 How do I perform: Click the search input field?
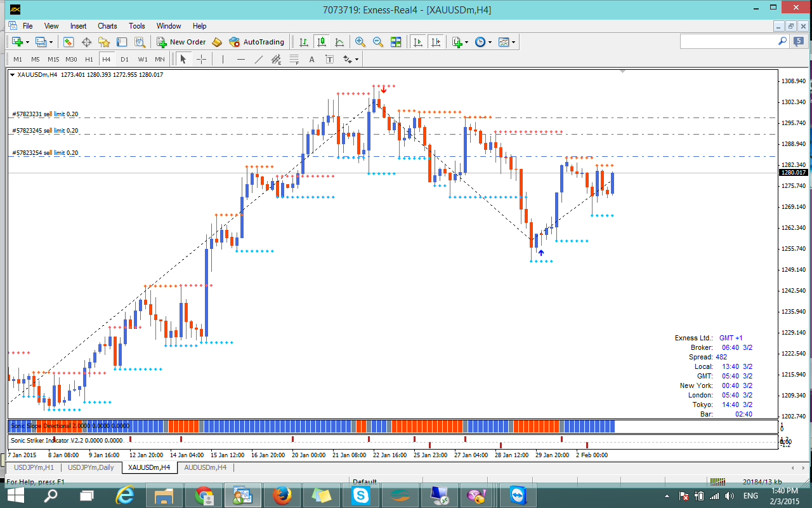[728, 41]
